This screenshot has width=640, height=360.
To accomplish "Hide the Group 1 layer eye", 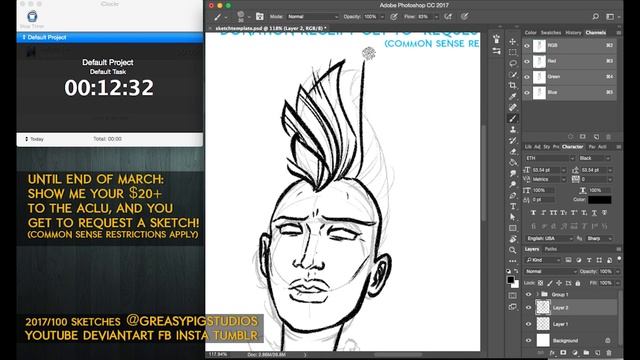I will [529, 294].
